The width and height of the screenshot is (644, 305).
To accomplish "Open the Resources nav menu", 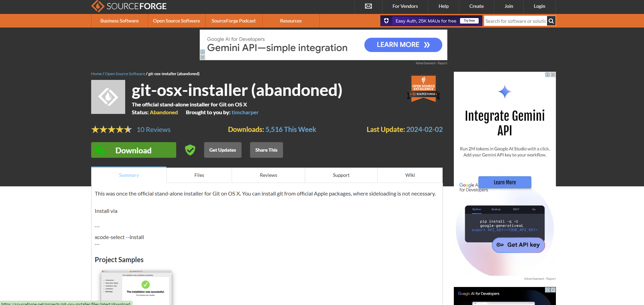I will 291,21.
